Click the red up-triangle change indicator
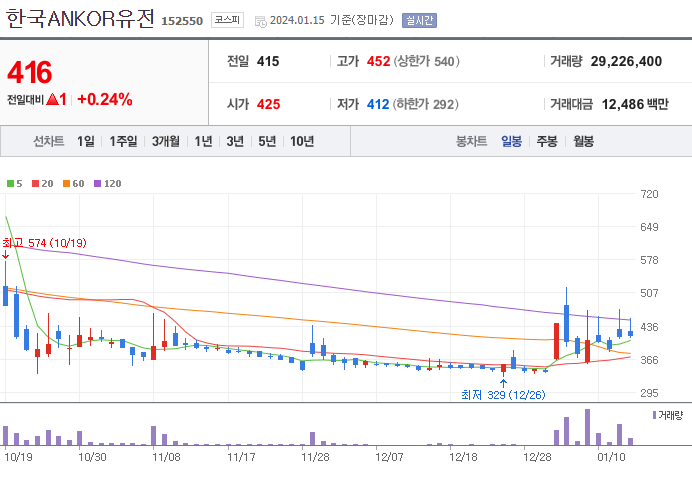 tap(53, 99)
